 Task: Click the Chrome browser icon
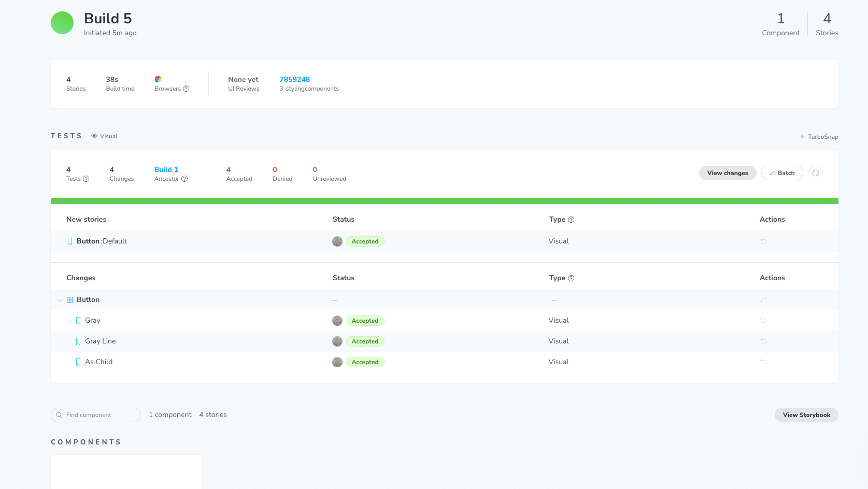click(158, 79)
